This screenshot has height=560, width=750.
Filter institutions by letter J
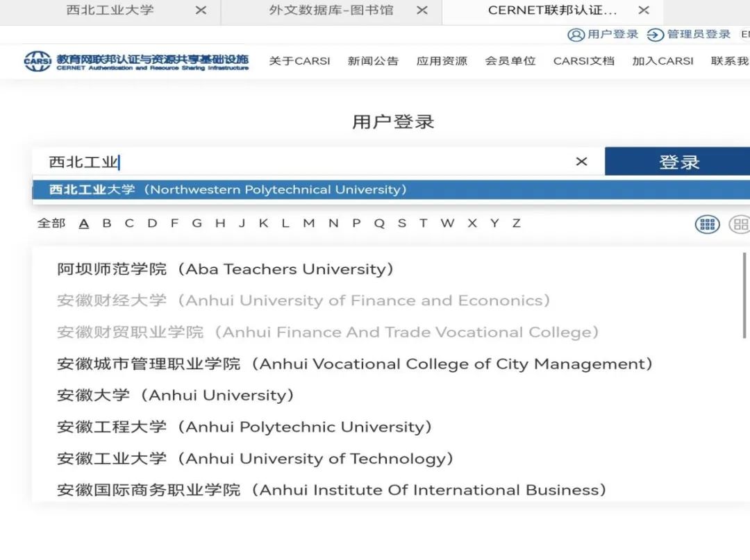242,223
